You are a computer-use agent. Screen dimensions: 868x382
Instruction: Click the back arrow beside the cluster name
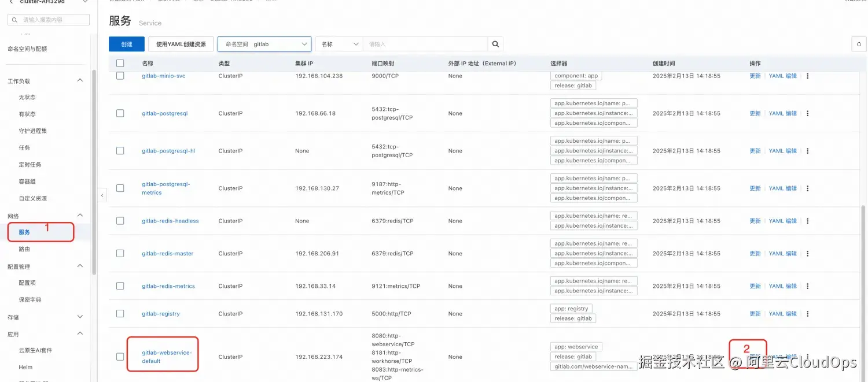coord(10,2)
